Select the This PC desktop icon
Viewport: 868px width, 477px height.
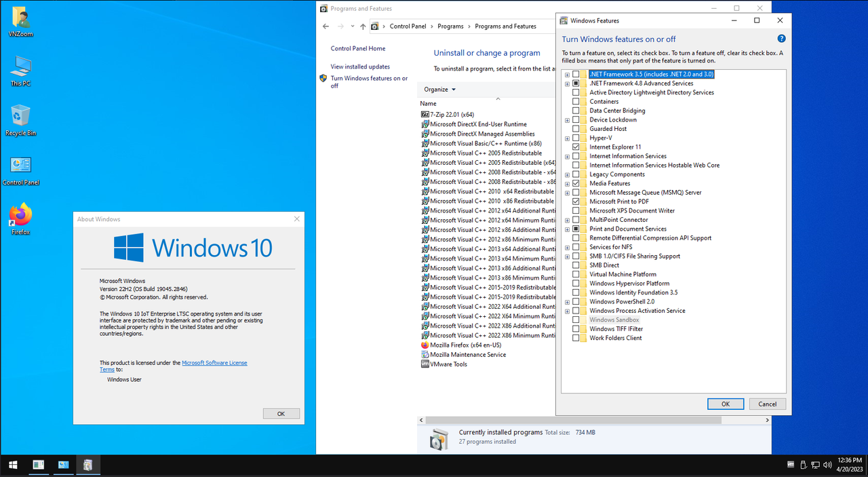(x=20, y=71)
